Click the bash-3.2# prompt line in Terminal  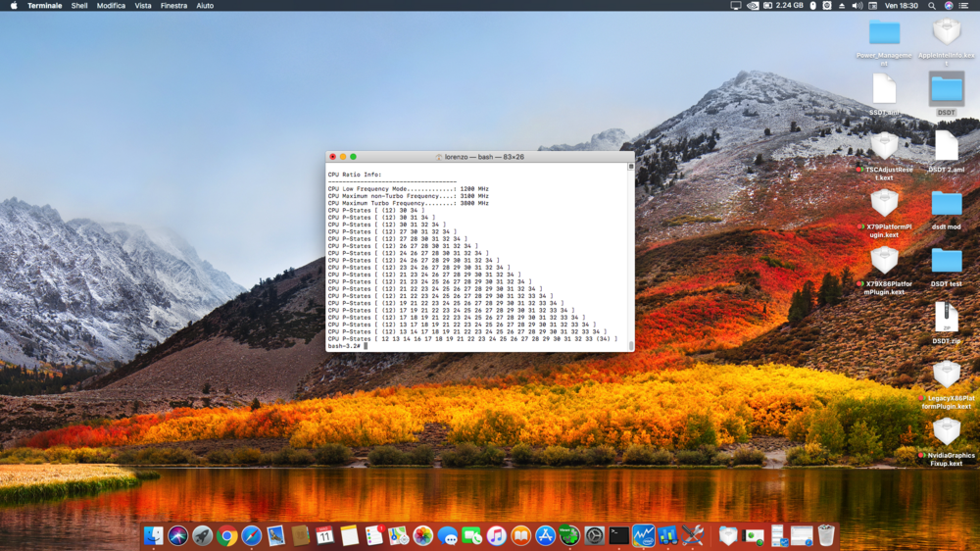(x=348, y=346)
